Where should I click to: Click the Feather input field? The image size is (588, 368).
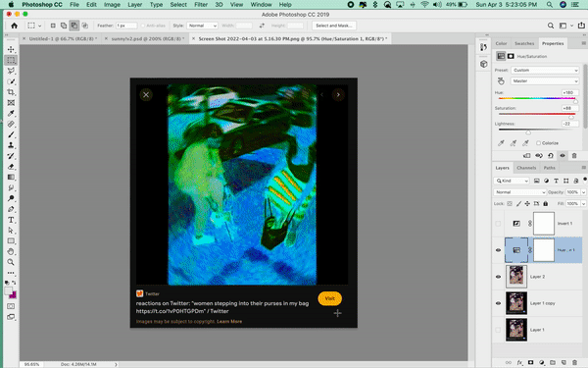(x=126, y=26)
